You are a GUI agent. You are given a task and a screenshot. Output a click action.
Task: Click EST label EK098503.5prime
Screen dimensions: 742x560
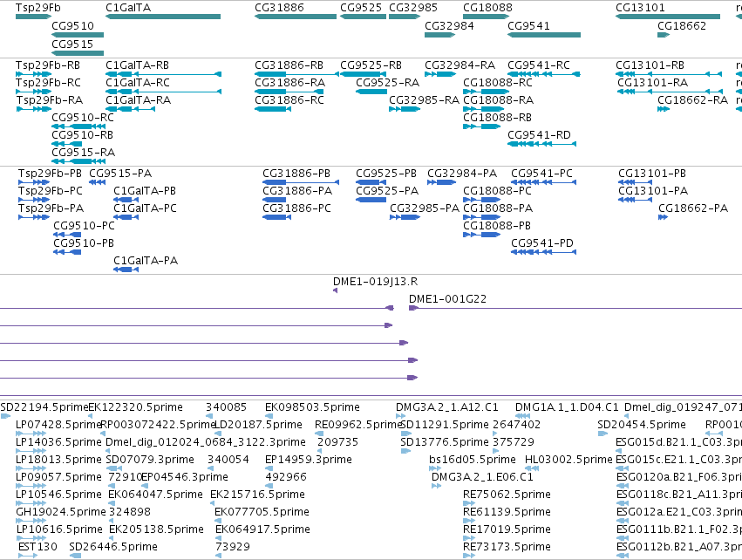click(312, 407)
